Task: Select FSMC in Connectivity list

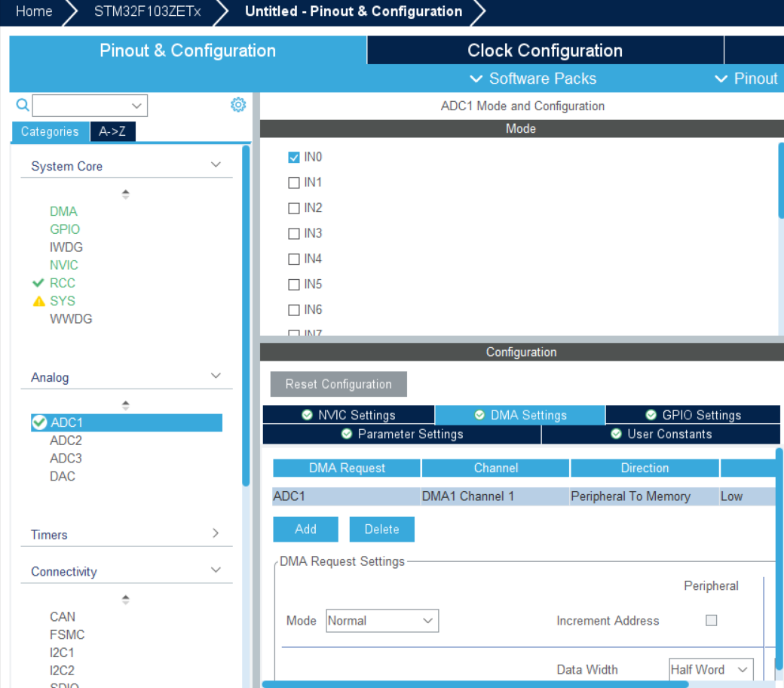Action: point(67,634)
